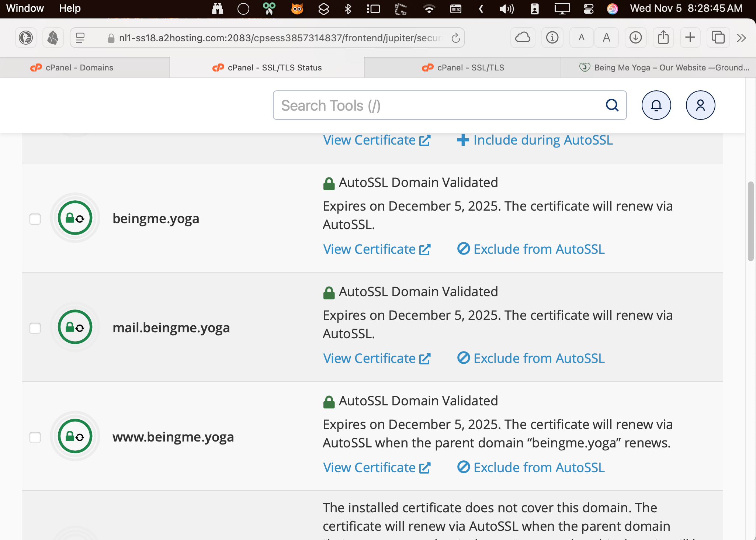Click the Share icon in Safari toolbar
Screen dimensions: 756x540
663,38
